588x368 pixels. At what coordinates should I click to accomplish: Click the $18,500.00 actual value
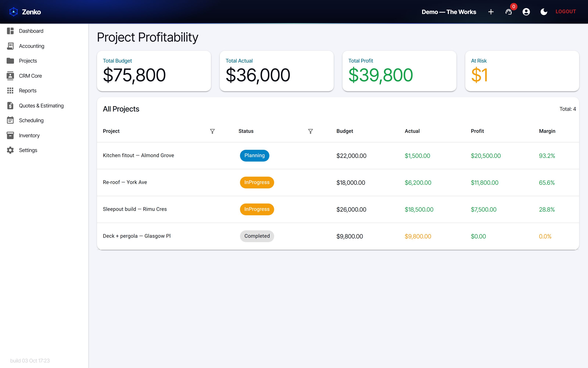click(x=419, y=210)
